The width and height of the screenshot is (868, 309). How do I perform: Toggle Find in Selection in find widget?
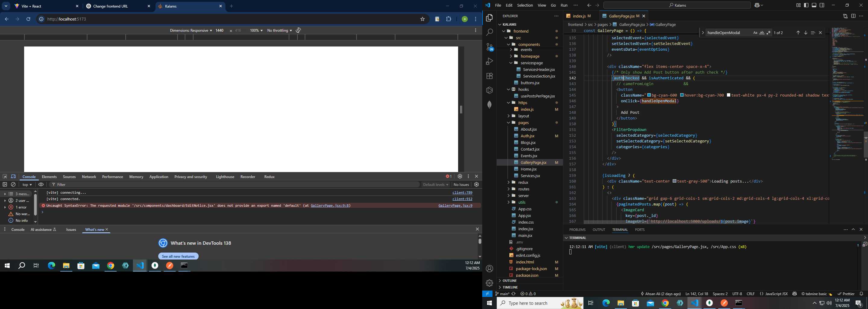tap(813, 33)
